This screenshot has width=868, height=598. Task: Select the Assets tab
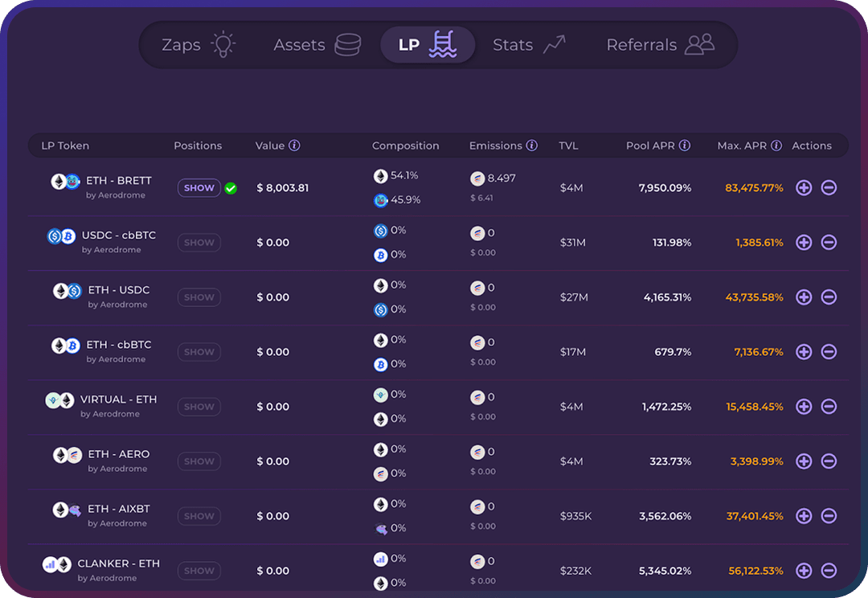316,45
